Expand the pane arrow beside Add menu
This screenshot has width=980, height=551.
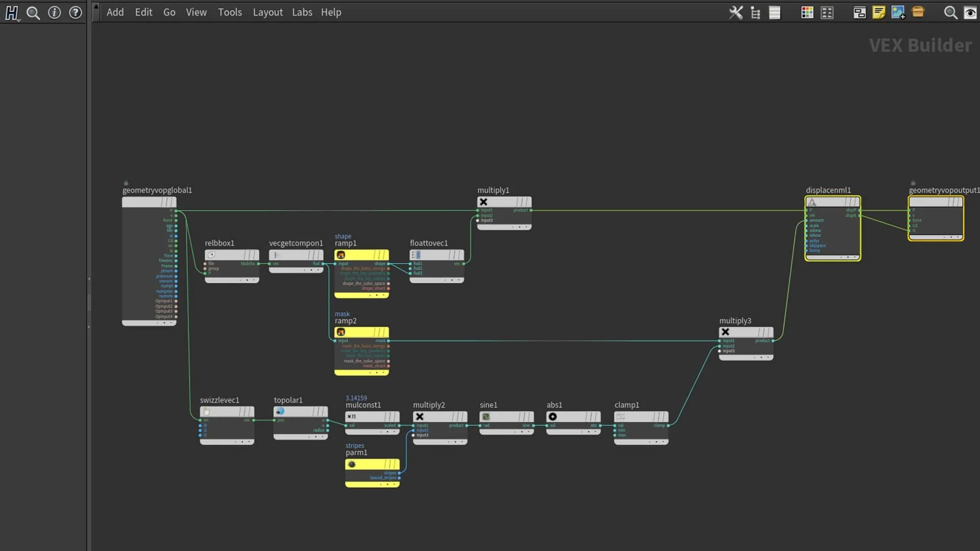coord(95,6)
